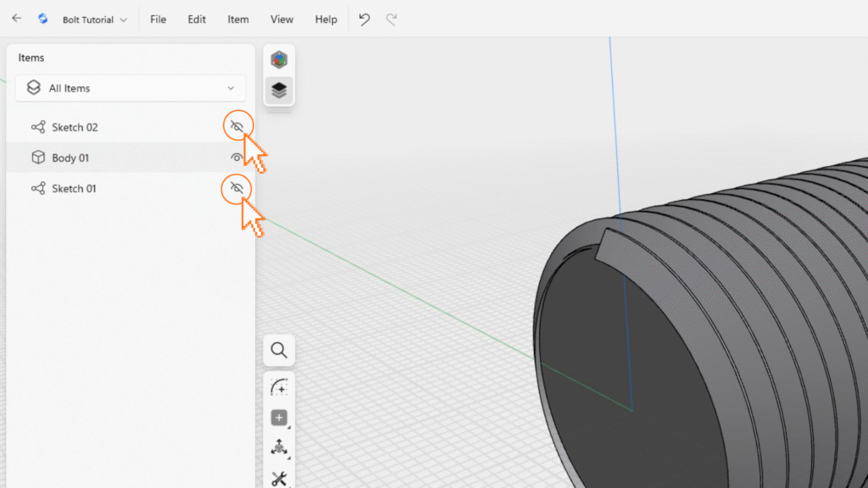Viewport: 868px width, 488px height.
Task: Toggle the Items layers panel button
Action: (x=279, y=90)
